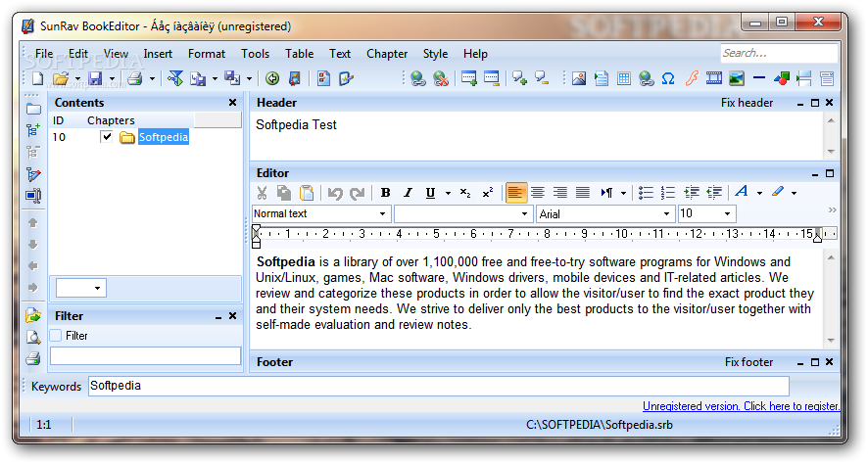
Task: Click in the Keywords input field
Action: pos(439,386)
